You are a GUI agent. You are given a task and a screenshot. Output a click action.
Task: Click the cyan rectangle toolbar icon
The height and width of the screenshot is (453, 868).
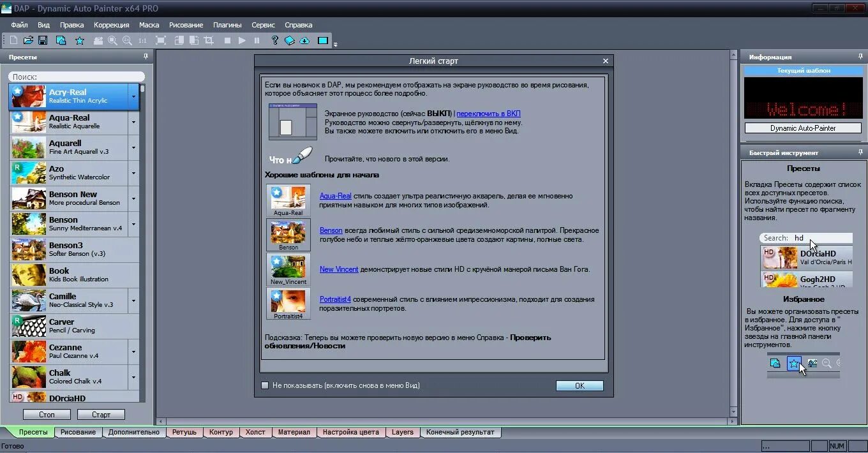pyautogui.click(x=323, y=40)
